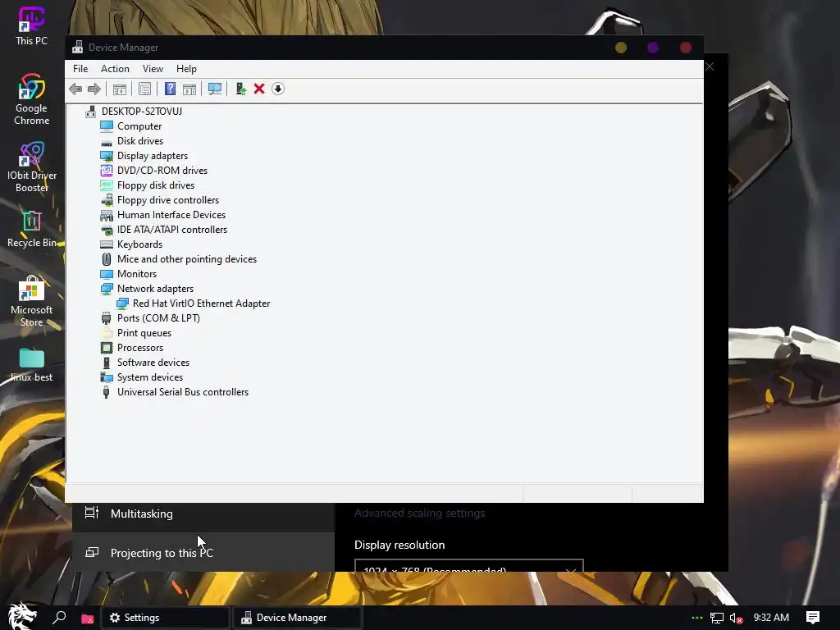Close the Settings window with its X
This screenshot has height=630, width=840.
point(710,66)
